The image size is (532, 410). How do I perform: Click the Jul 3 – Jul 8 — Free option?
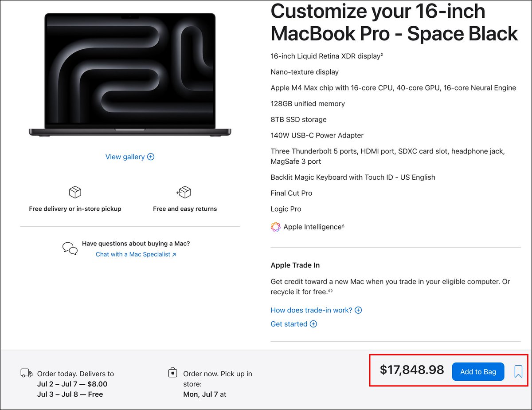[x=70, y=394]
